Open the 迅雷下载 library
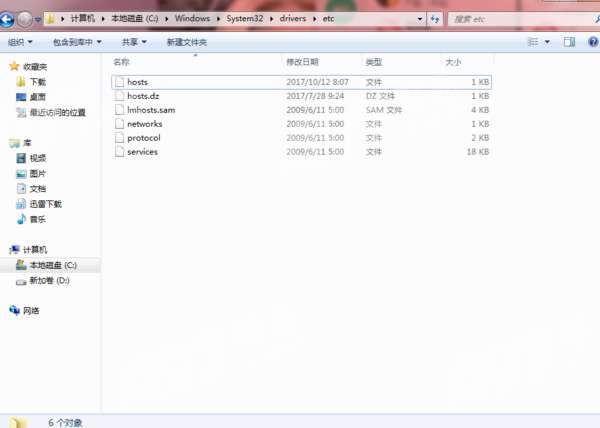 tap(46, 204)
